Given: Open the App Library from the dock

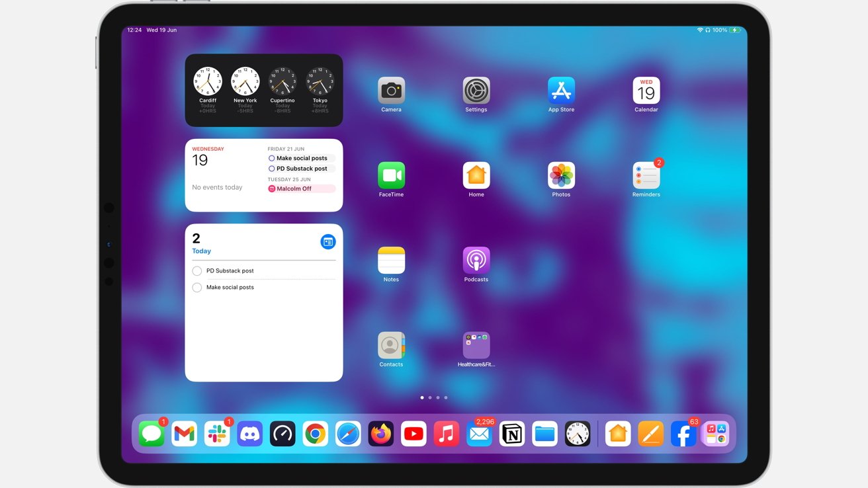Looking at the screenshot, I should click(716, 434).
